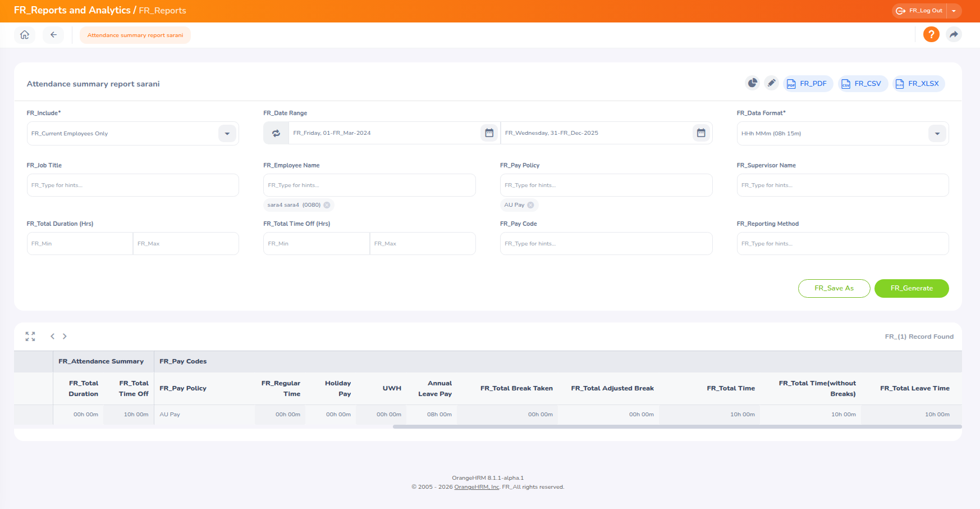Open calendar for start date
980x509 pixels.
click(x=489, y=133)
